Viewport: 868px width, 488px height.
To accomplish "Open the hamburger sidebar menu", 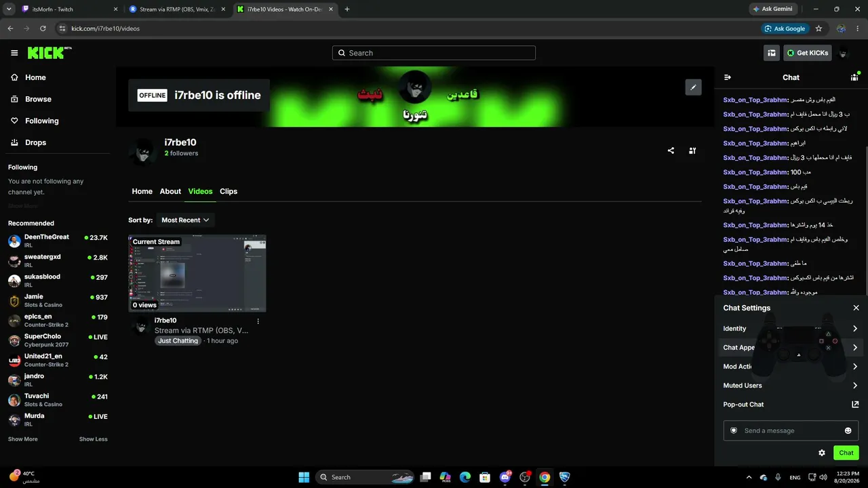I will (14, 53).
